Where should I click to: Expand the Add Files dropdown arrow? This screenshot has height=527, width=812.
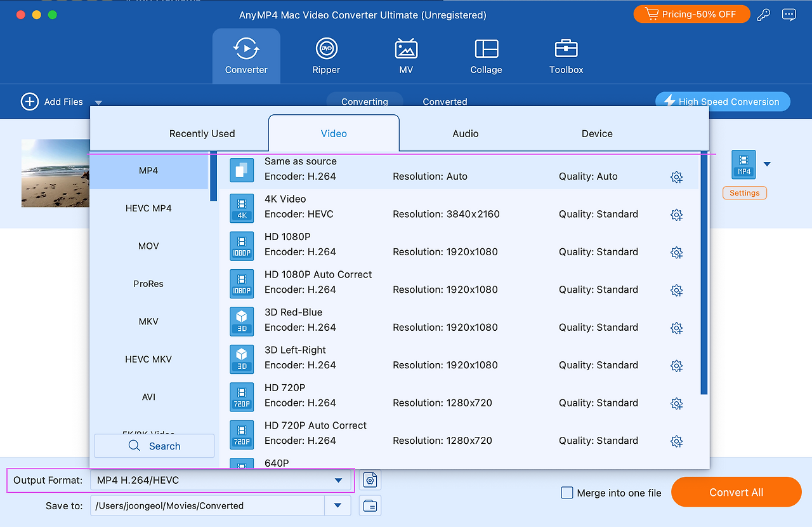click(98, 102)
